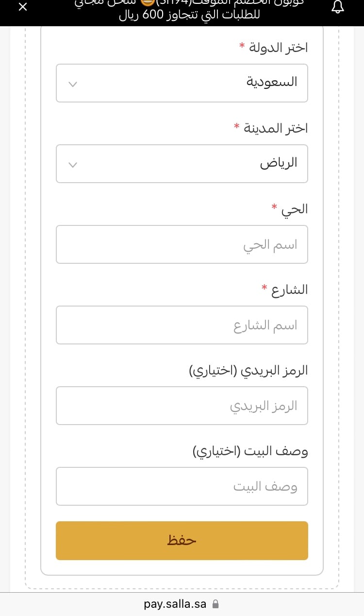
Task: Click the اختر الدولة field label
Action: (279, 48)
